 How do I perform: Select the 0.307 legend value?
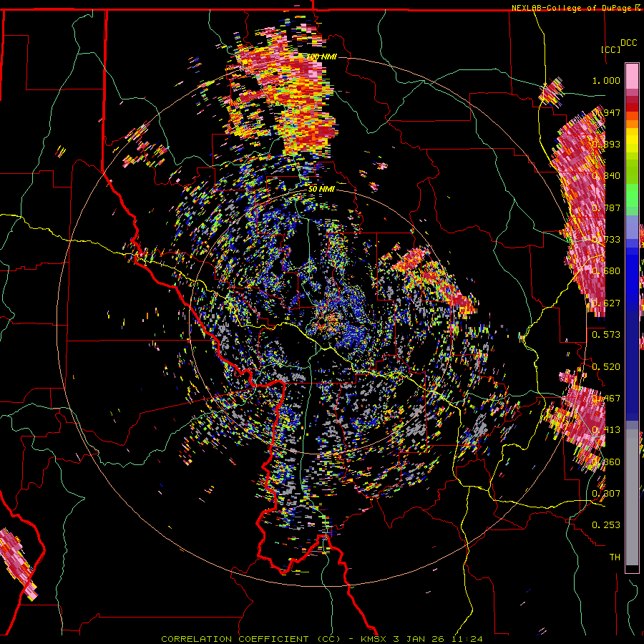606,494
